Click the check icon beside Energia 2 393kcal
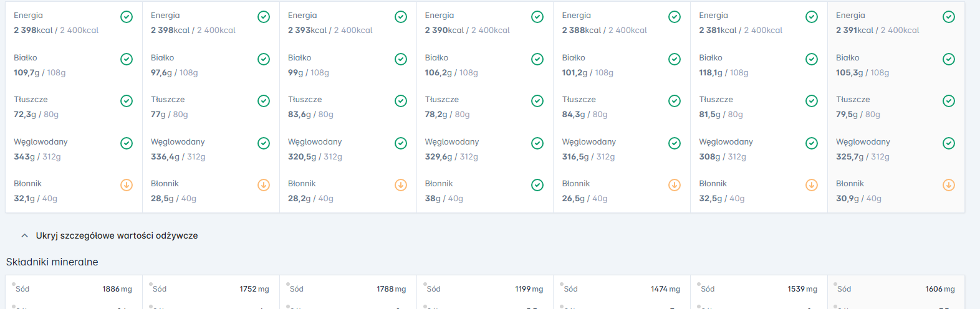 [x=401, y=17]
